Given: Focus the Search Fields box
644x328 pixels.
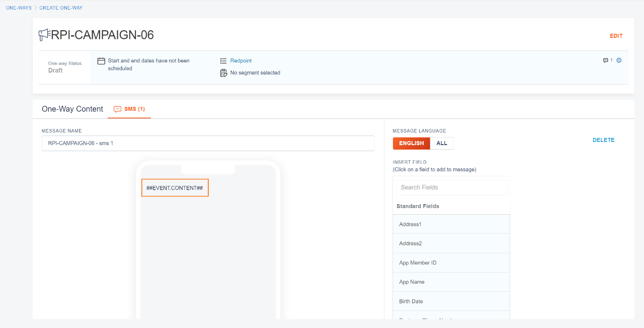Looking at the screenshot, I should [451, 187].
